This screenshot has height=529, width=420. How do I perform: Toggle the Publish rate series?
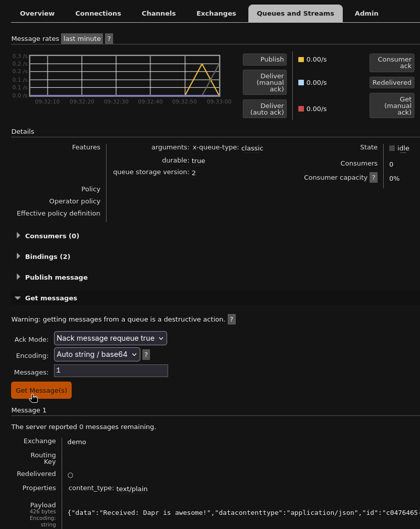click(265, 60)
